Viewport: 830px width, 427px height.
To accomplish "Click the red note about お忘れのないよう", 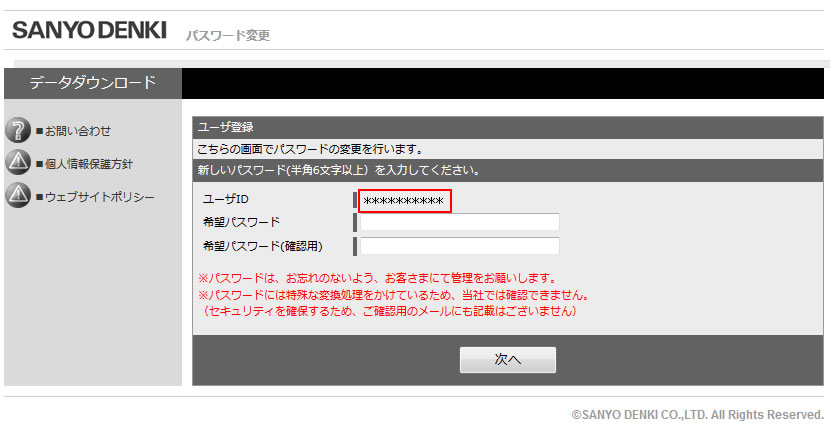I will (377, 278).
